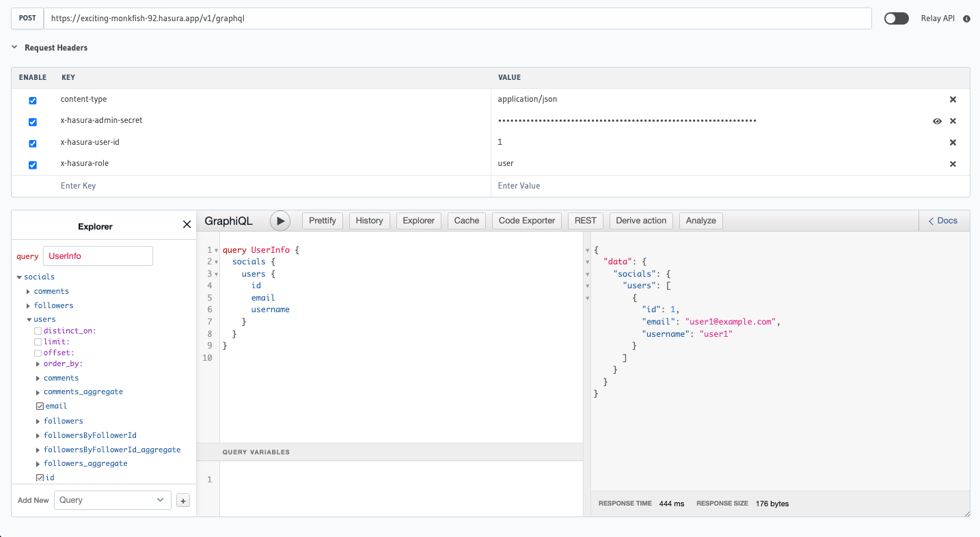Open the query History
The height and width of the screenshot is (537, 980).
click(x=369, y=221)
